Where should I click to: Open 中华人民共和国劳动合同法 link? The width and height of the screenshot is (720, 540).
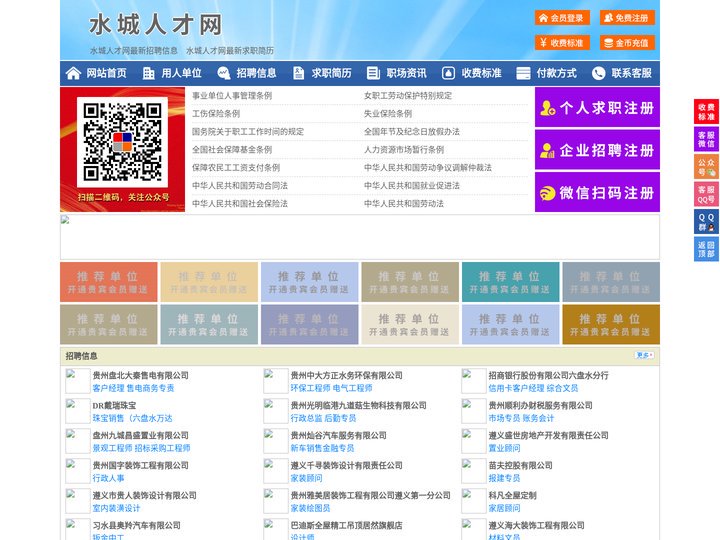coord(240,186)
